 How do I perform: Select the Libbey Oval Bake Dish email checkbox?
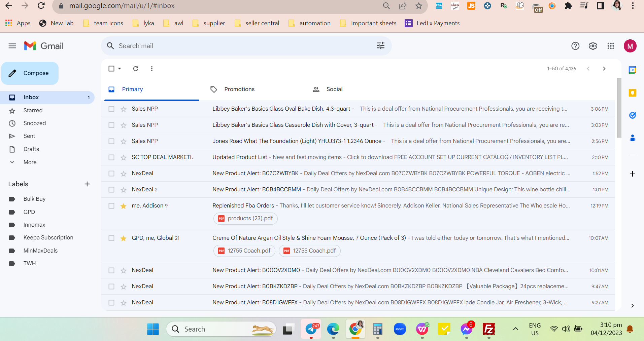(111, 109)
